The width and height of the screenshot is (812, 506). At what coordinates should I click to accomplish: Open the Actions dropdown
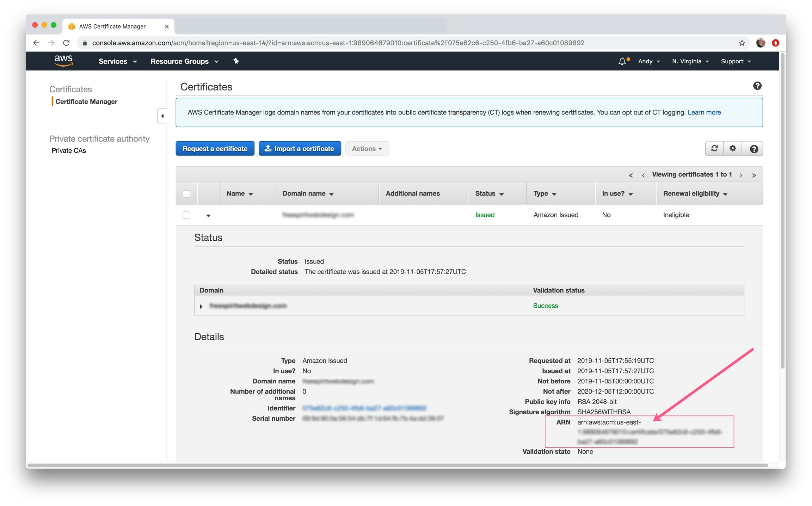pos(367,149)
